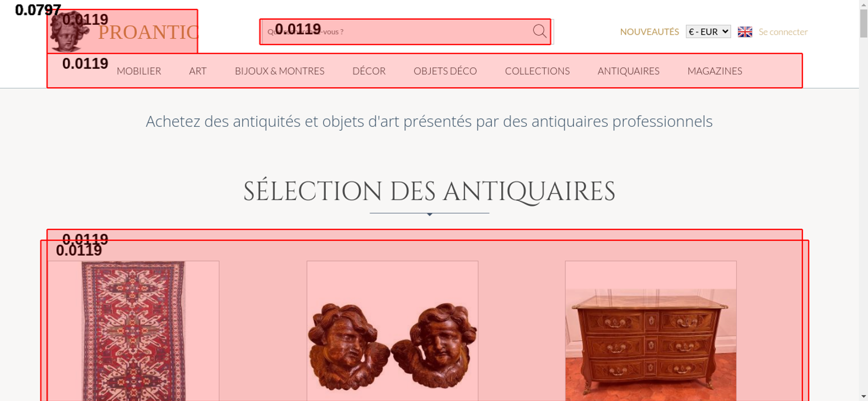The width and height of the screenshot is (868, 401).
Task: Open the ART menu
Action: (x=198, y=71)
